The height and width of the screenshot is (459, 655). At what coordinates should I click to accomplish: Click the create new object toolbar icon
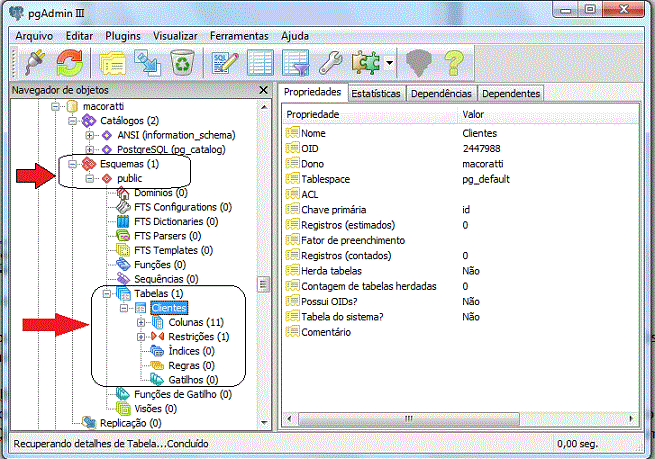[147, 63]
